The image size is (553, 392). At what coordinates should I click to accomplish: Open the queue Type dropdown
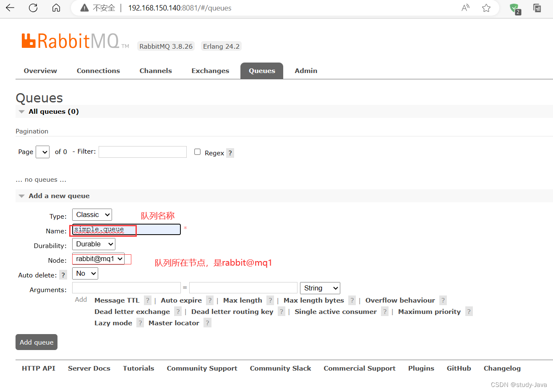[91, 214]
